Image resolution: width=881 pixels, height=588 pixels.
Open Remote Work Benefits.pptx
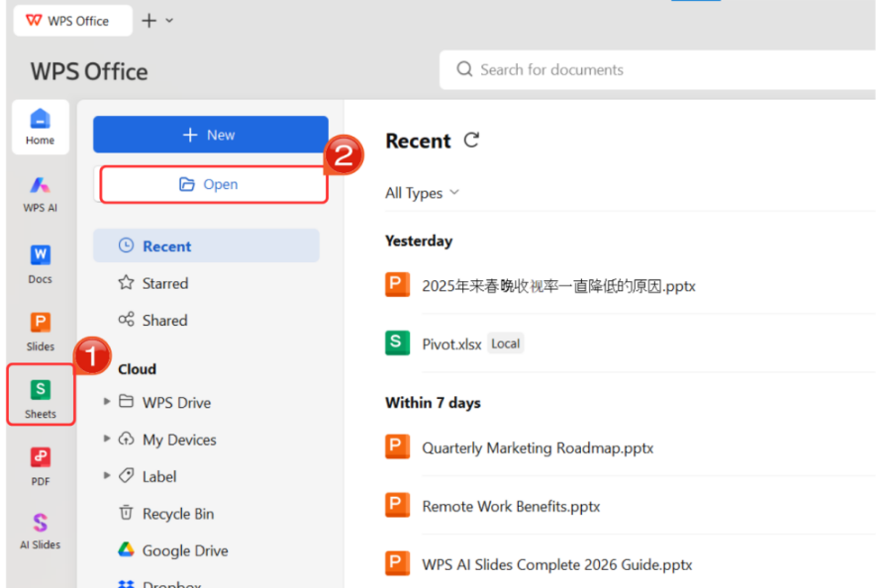511,506
